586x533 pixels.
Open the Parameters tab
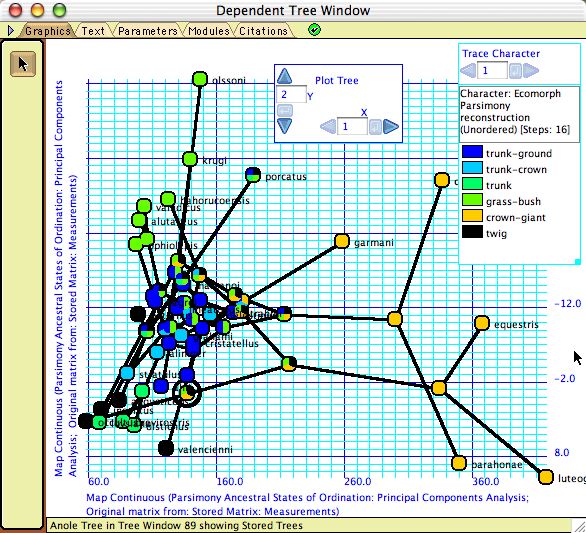[148, 31]
